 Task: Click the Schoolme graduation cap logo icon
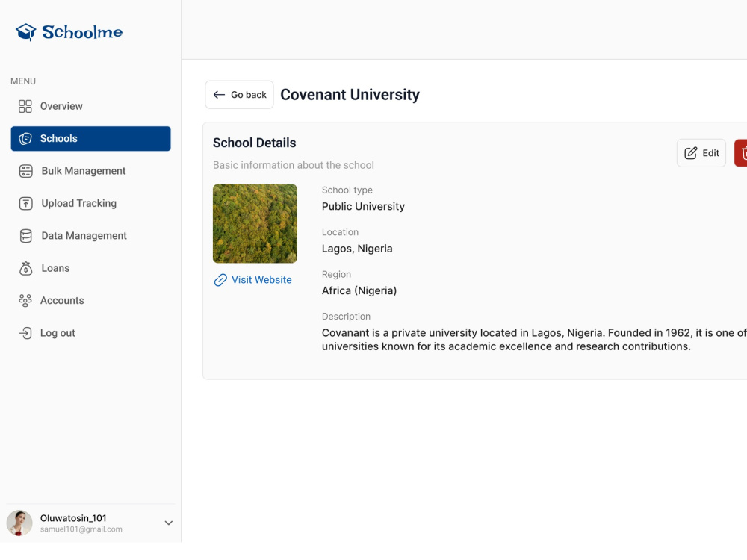click(25, 32)
